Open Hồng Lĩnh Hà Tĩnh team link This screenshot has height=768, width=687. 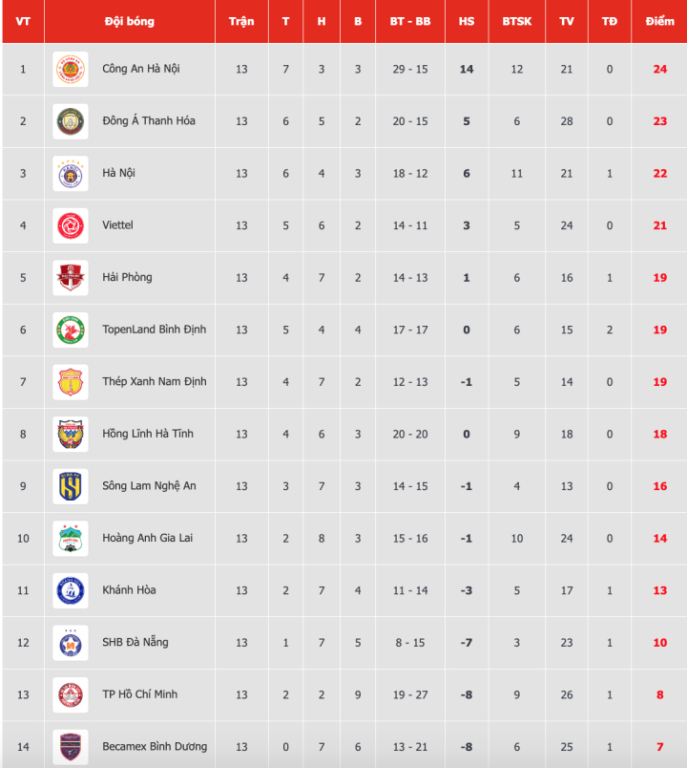(x=148, y=434)
